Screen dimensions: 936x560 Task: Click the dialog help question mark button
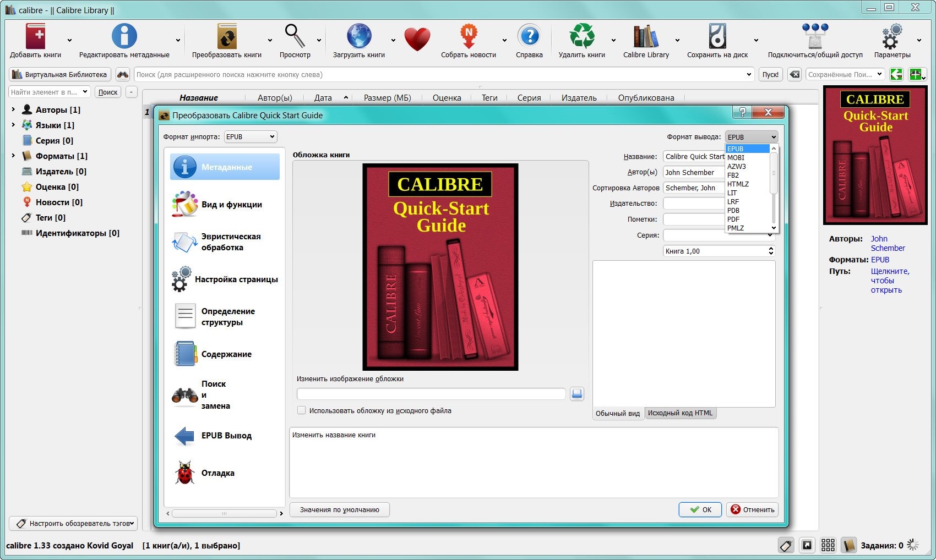742,112
